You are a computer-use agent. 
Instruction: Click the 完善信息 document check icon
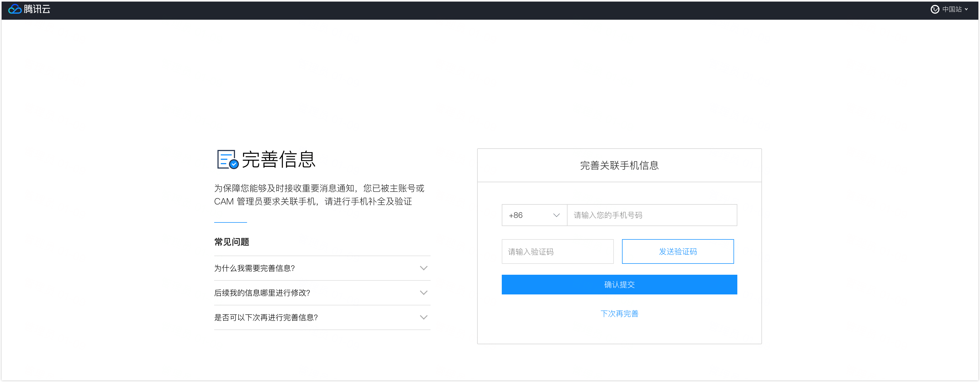point(228,159)
